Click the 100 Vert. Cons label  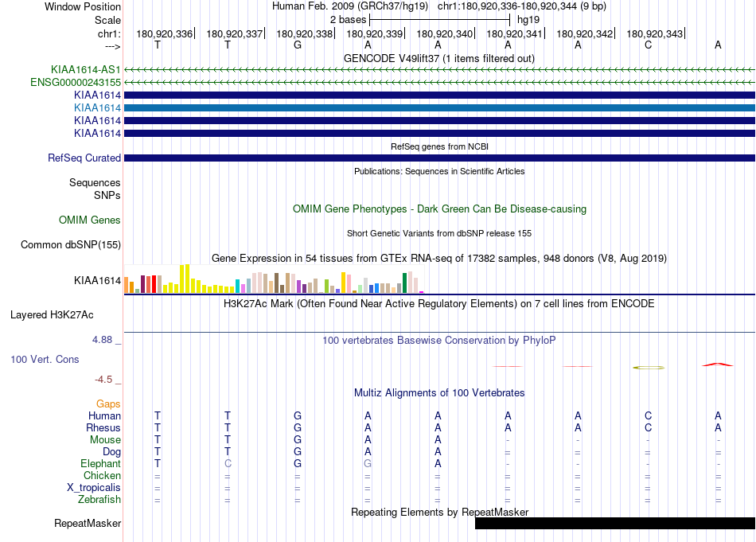[45, 359]
